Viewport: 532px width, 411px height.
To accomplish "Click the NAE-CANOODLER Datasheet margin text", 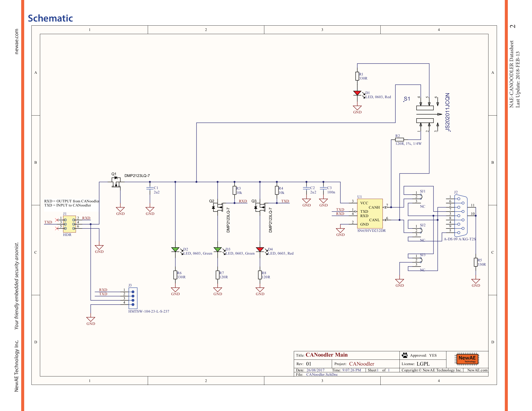I will point(511,74).
